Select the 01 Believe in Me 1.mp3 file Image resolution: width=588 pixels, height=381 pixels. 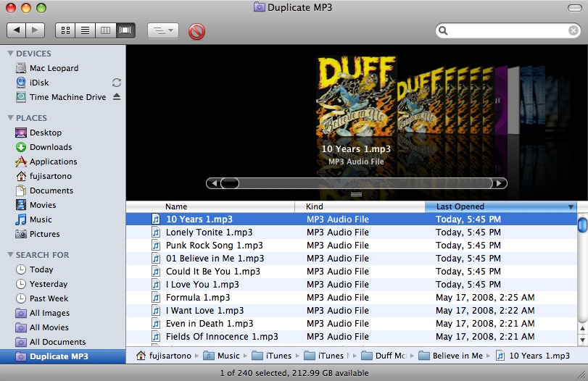[x=352, y=259]
